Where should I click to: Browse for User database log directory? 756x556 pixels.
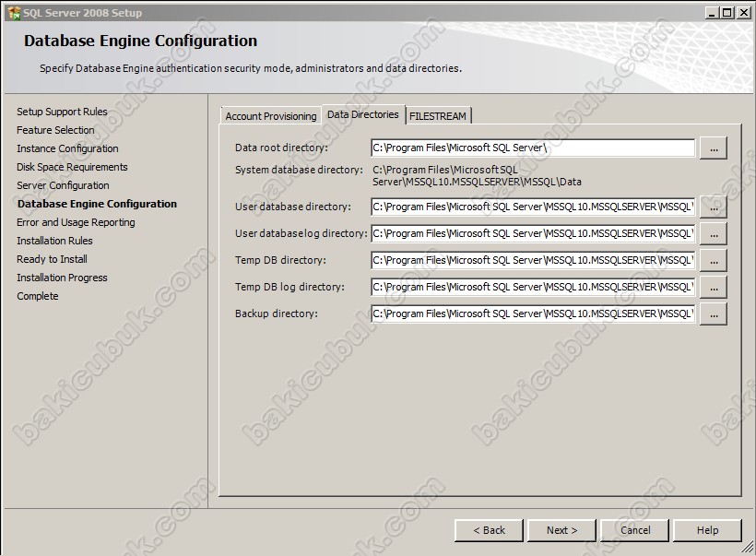(x=714, y=234)
